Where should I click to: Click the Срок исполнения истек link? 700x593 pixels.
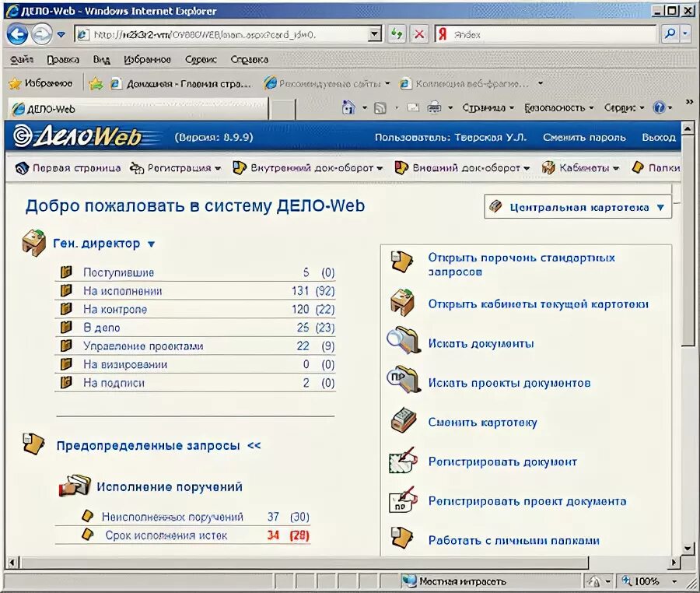166,535
